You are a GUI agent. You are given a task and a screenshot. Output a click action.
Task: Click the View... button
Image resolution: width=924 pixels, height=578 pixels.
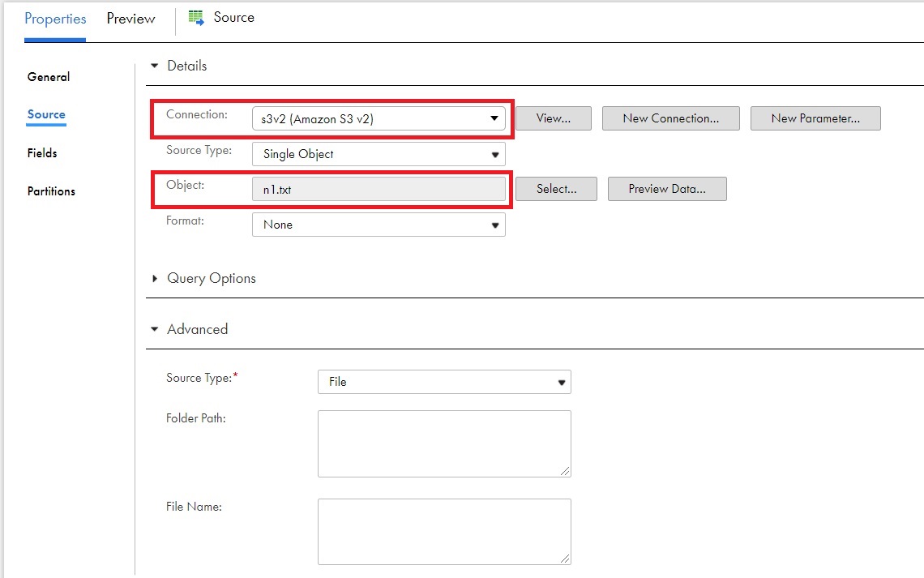tap(554, 118)
